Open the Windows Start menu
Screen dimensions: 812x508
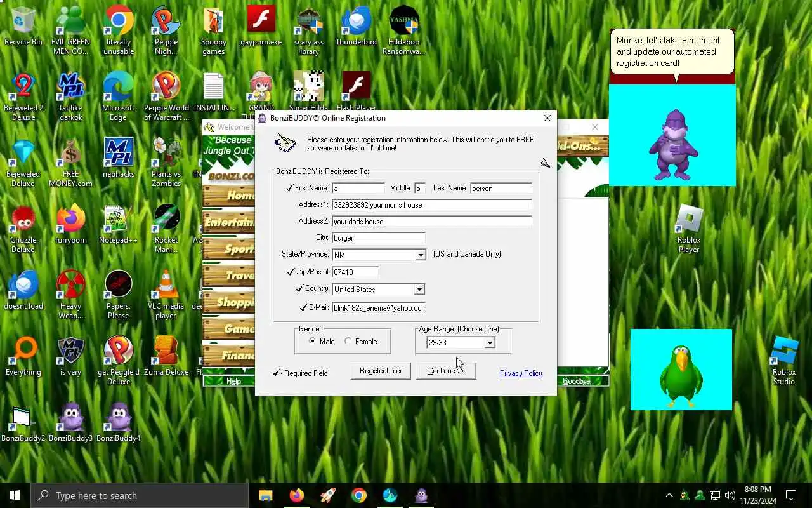coord(15,495)
